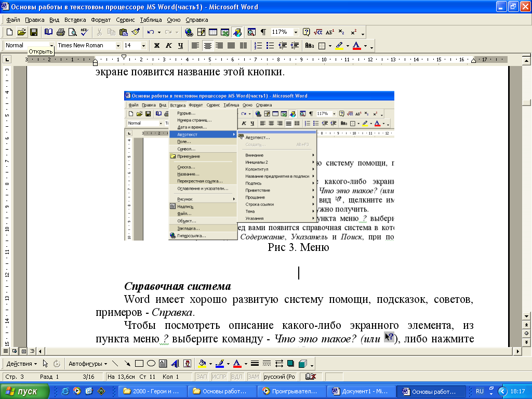Select Objects arrow in drawing toolbar
532x399 pixels.
[x=46, y=364]
